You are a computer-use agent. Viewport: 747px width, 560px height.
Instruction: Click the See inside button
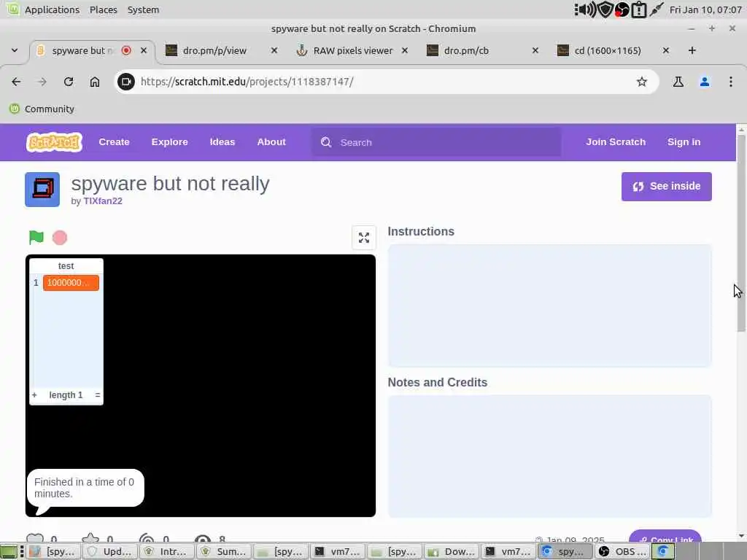click(x=667, y=186)
